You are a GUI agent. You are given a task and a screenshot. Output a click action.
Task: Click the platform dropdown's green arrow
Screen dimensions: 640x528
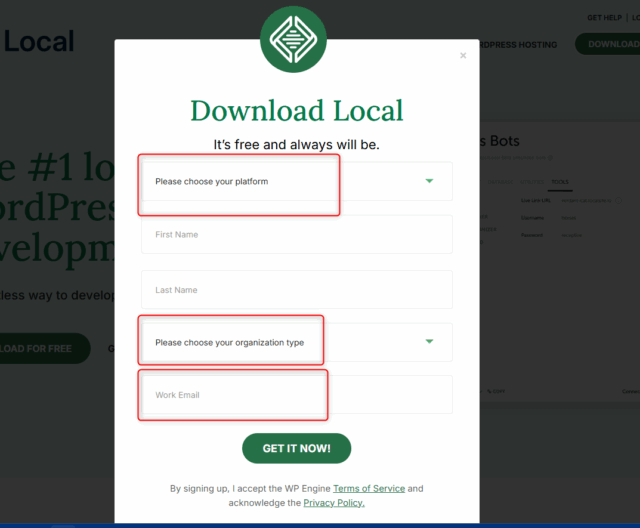429,181
